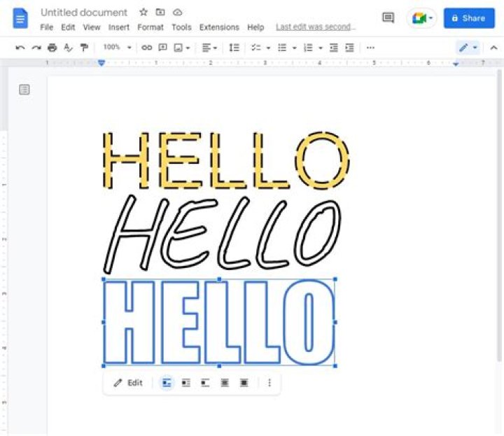Screen dimensions: 504x436
Task: Select the Break text image option
Action: 205,383
